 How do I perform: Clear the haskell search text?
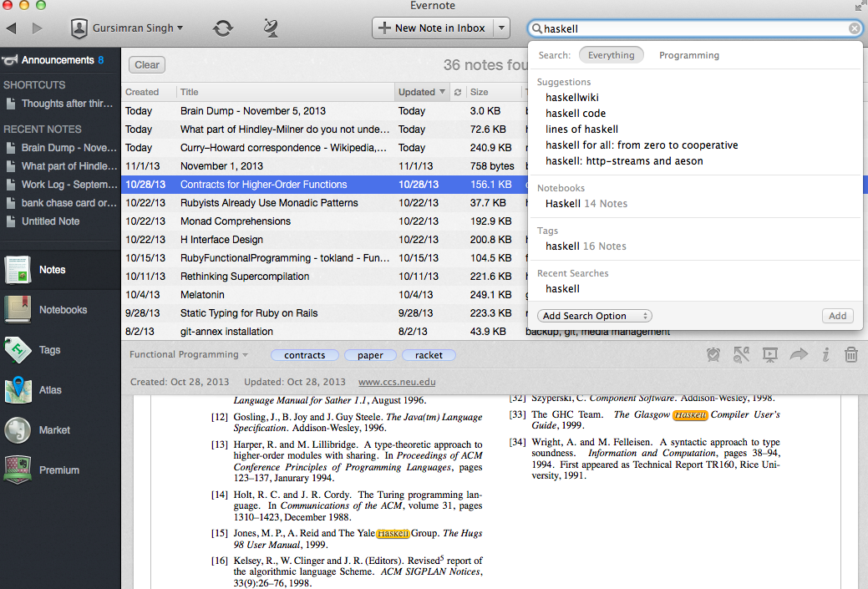(x=855, y=28)
